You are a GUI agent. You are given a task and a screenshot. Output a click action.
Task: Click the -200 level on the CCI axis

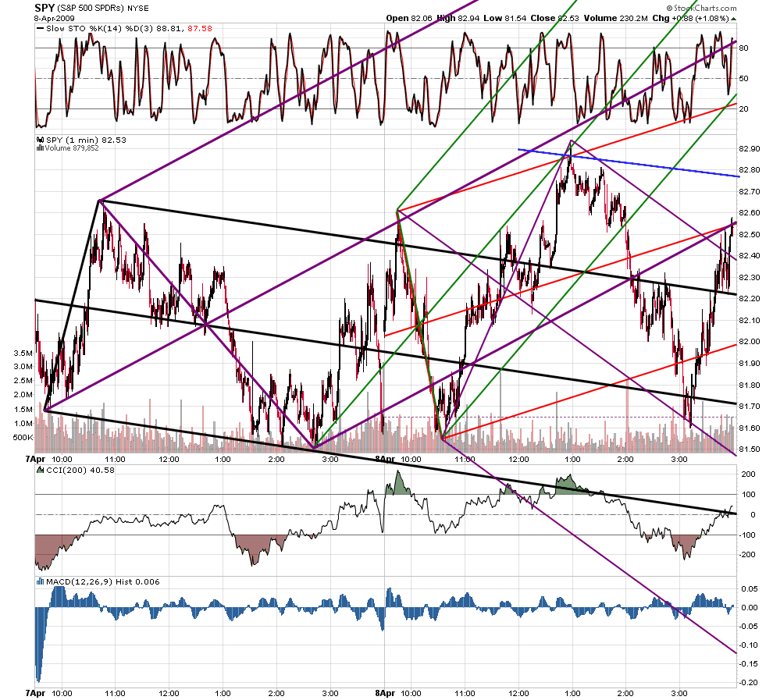point(746,555)
